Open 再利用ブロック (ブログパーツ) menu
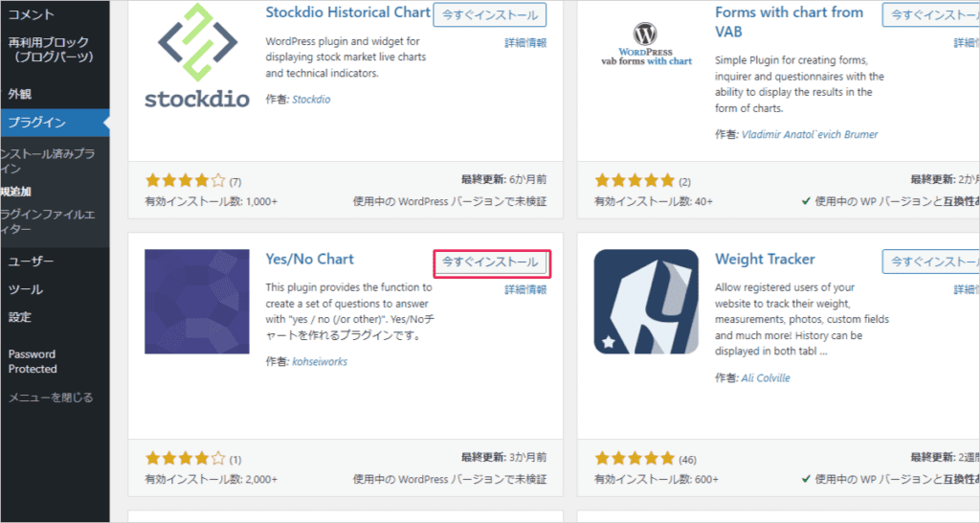The image size is (980, 523). coord(50,50)
